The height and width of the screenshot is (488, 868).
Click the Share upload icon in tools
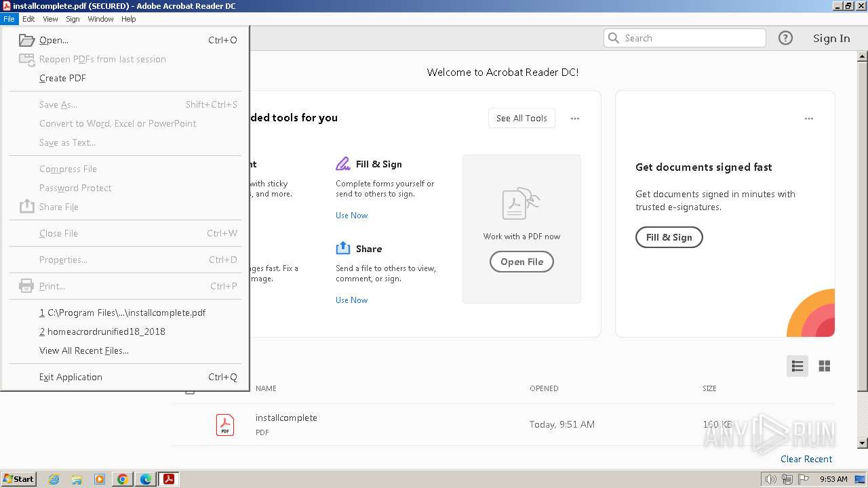click(x=343, y=248)
